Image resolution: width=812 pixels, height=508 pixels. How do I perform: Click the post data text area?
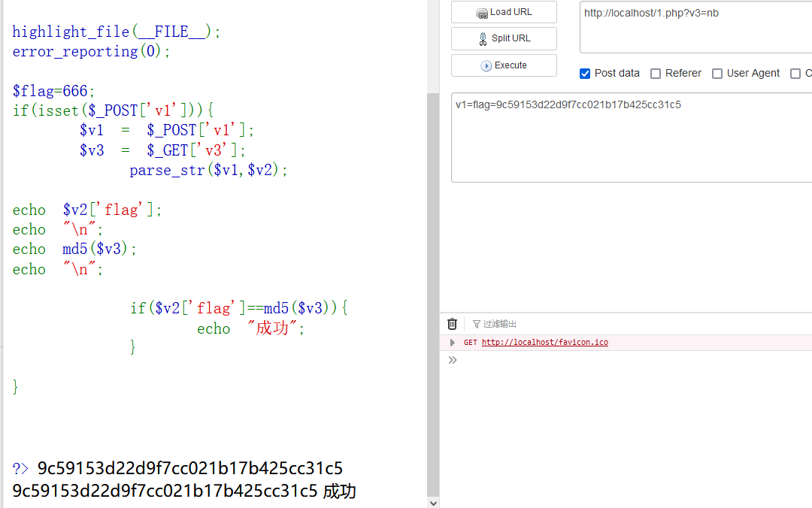point(632,138)
